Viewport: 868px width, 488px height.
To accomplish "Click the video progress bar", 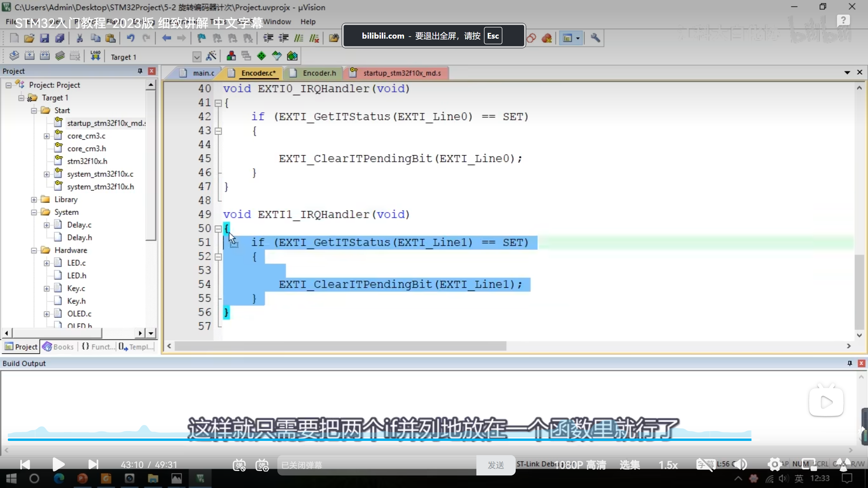I will tap(373, 440).
